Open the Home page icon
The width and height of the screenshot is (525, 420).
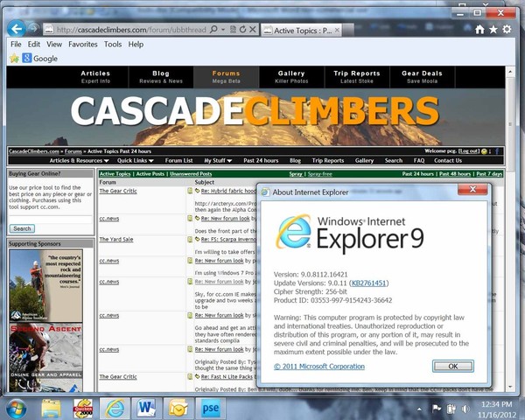[x=479, y=30]
